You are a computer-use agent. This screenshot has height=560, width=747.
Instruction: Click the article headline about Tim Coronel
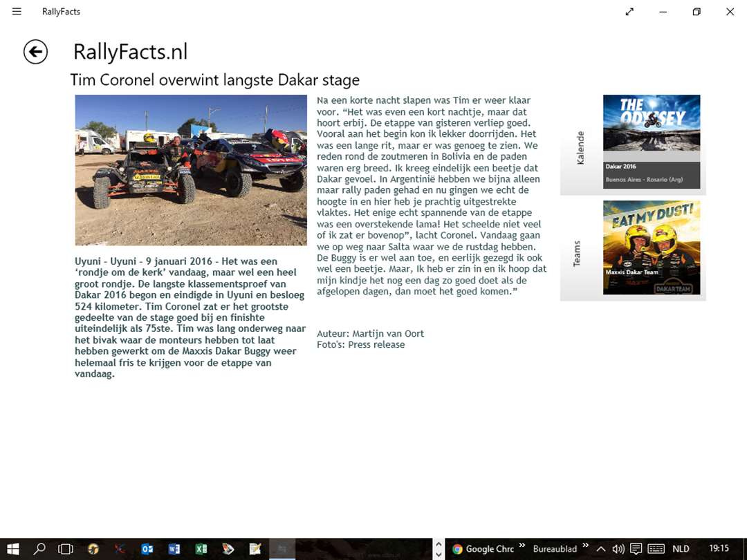(215, 80)
